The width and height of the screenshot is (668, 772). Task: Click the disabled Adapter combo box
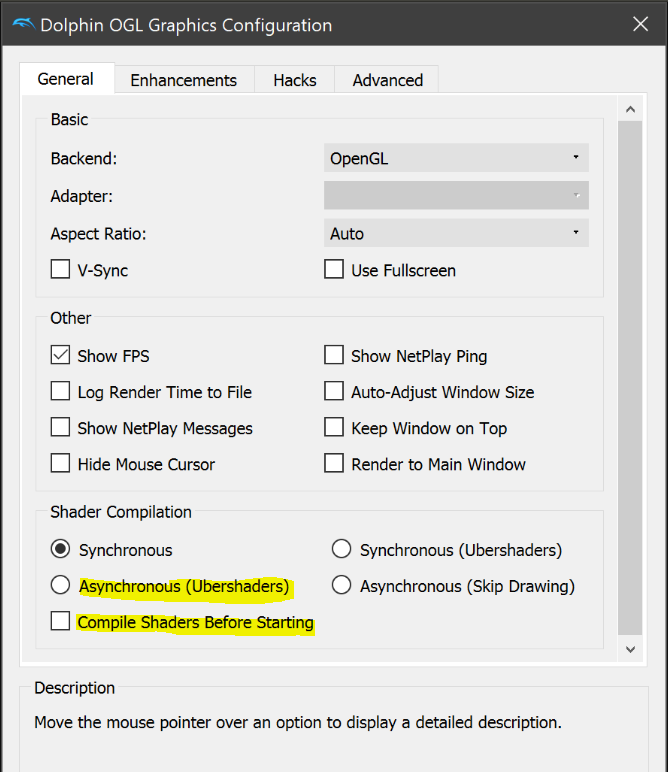(x=456, y=196)
